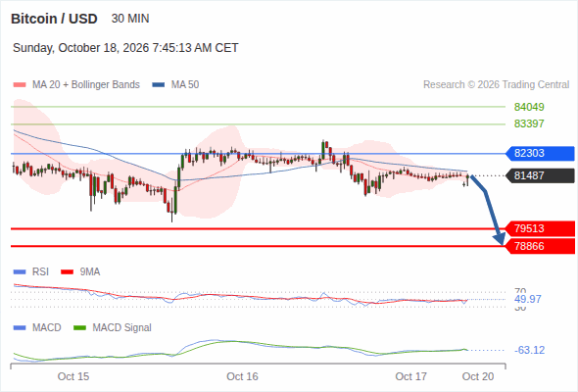The width and height of the screenshot is (578, 392).
Task: Click the 30 MIN timeframe label
Action: click(x=130, y=19)
